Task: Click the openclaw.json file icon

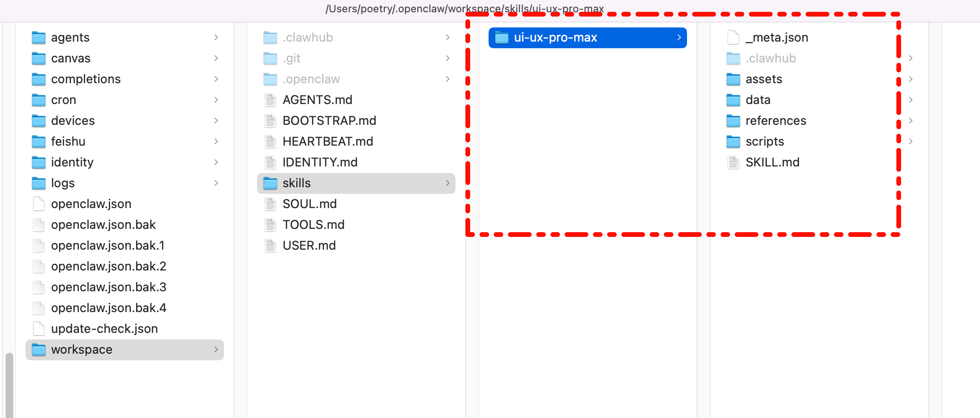Action: (x=39, y=204)
